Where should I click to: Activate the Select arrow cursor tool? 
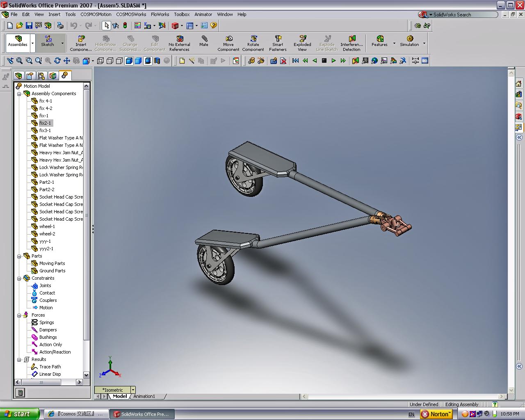click(106, 25)
